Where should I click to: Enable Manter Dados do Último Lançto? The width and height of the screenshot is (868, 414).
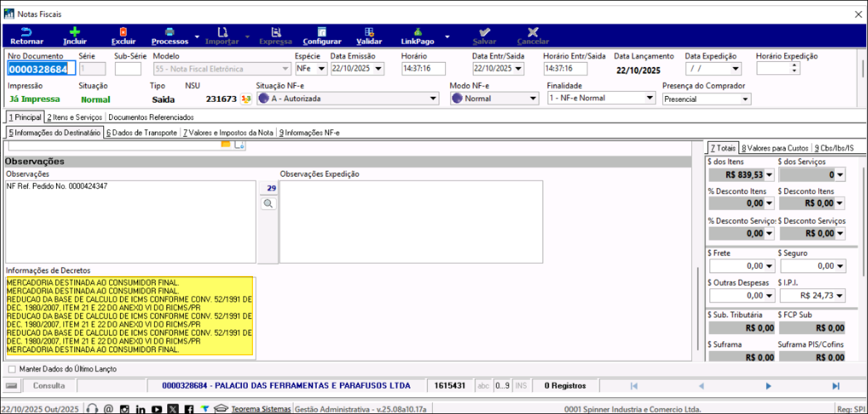tap(12, 370)
